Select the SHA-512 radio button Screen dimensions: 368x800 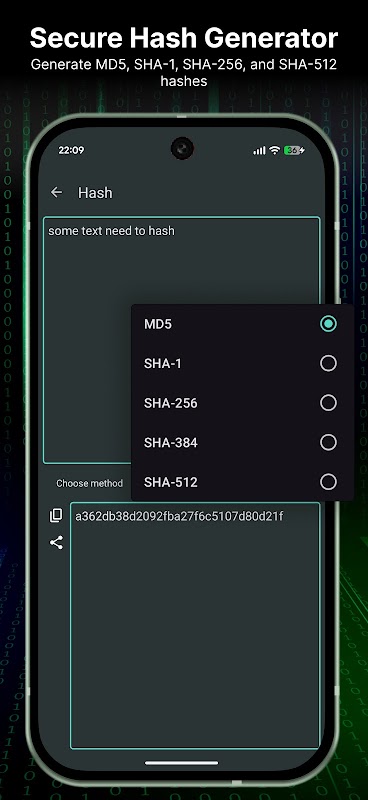[328, 482]
